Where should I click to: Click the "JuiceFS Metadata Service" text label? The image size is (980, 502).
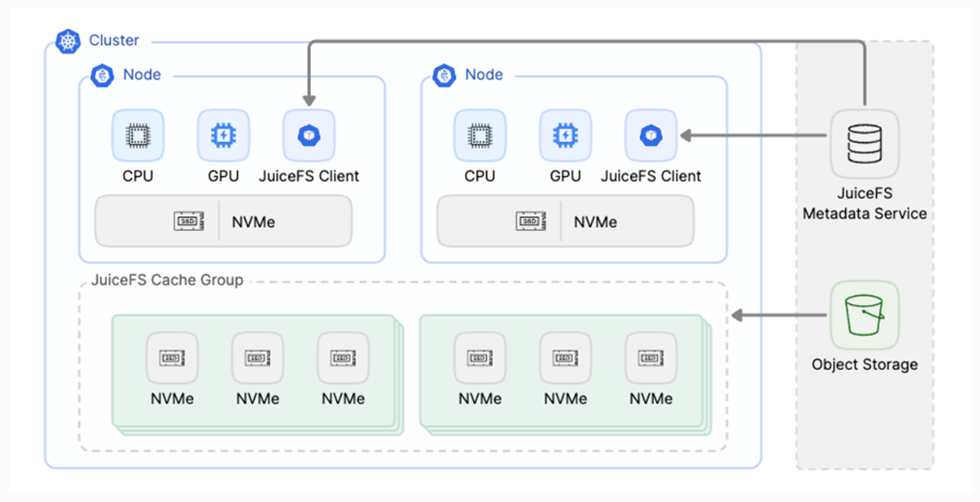864,204
